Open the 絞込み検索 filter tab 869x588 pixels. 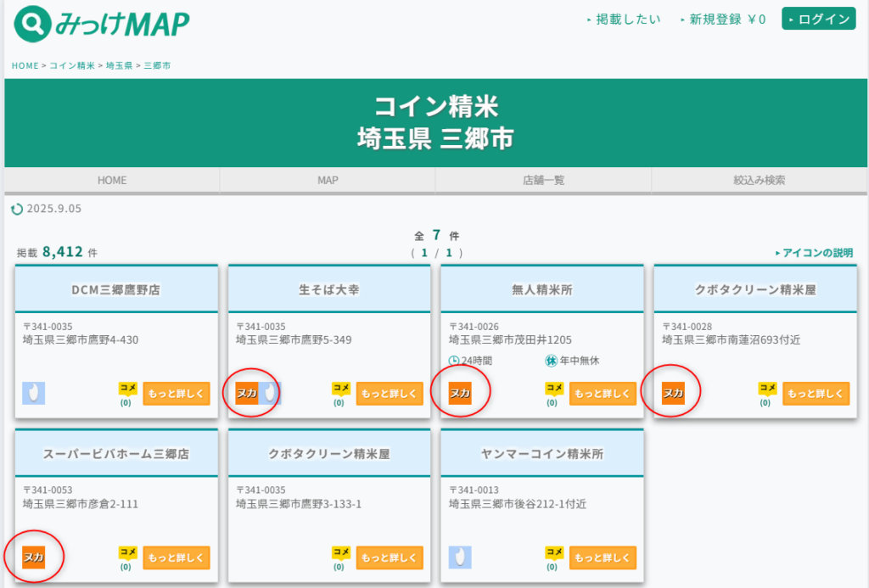pyautogui.click(x=760, y=181)
